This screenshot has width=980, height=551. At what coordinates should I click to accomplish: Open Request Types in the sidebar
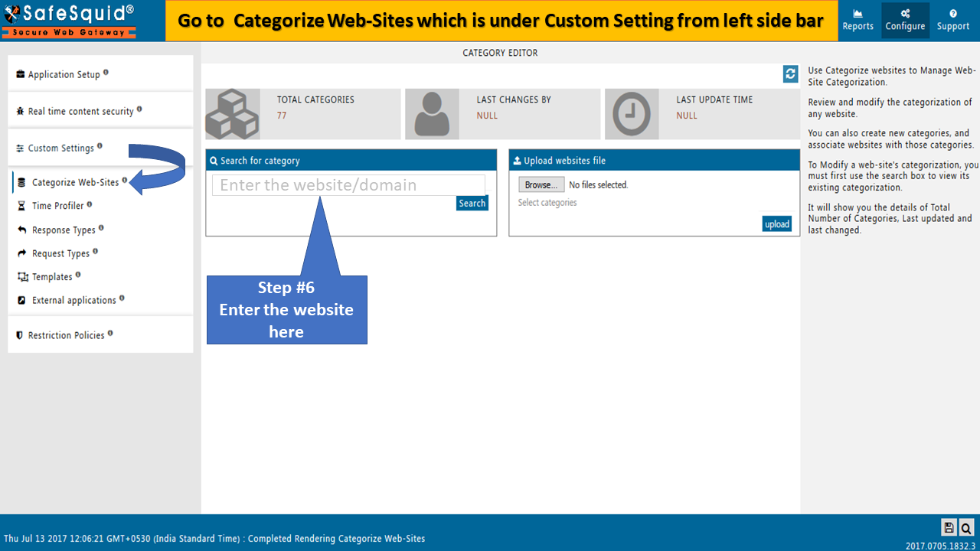click(60, 254)
